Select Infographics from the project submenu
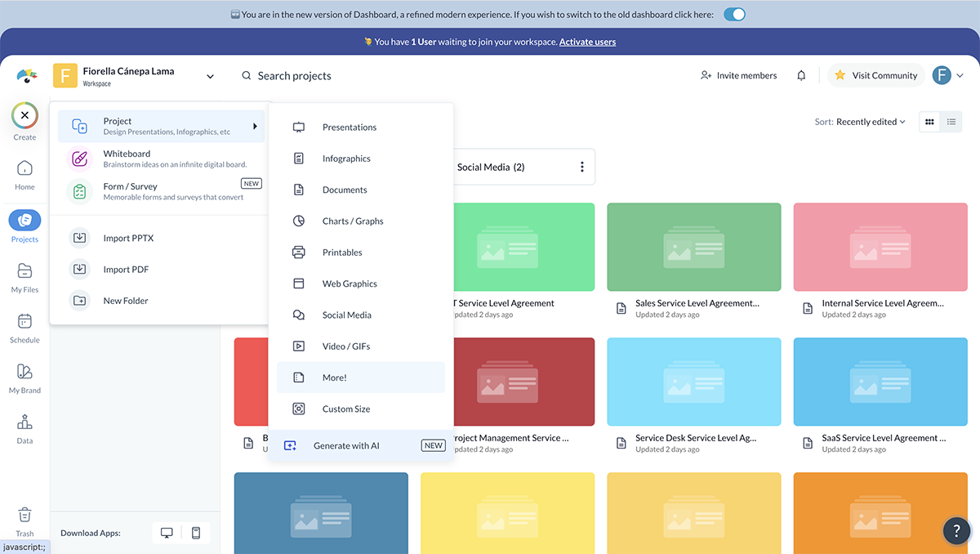The image size is (980, 554). tap(346, 159)
